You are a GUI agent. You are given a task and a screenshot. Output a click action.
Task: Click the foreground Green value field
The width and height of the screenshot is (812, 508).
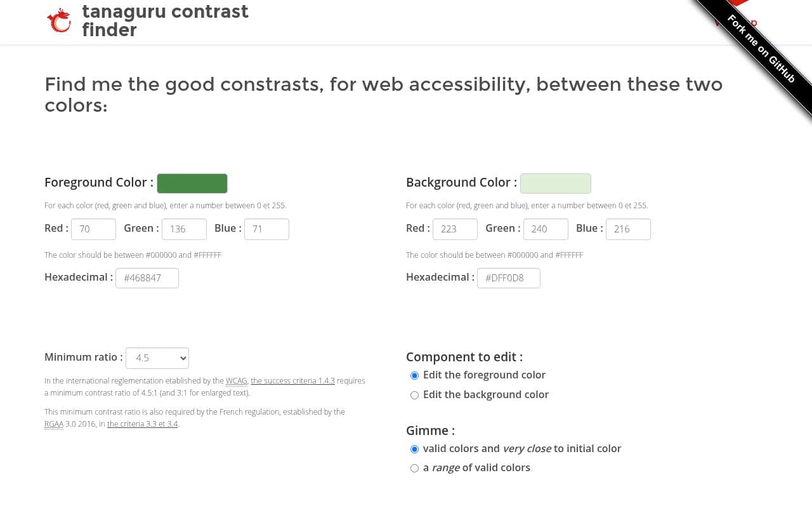184,229
